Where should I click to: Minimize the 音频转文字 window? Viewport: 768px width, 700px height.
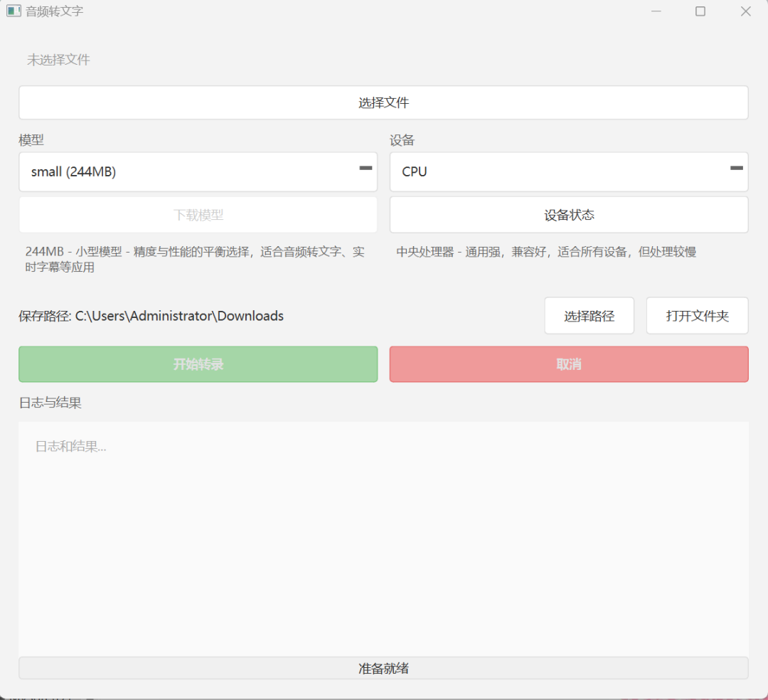click(656, 11)
